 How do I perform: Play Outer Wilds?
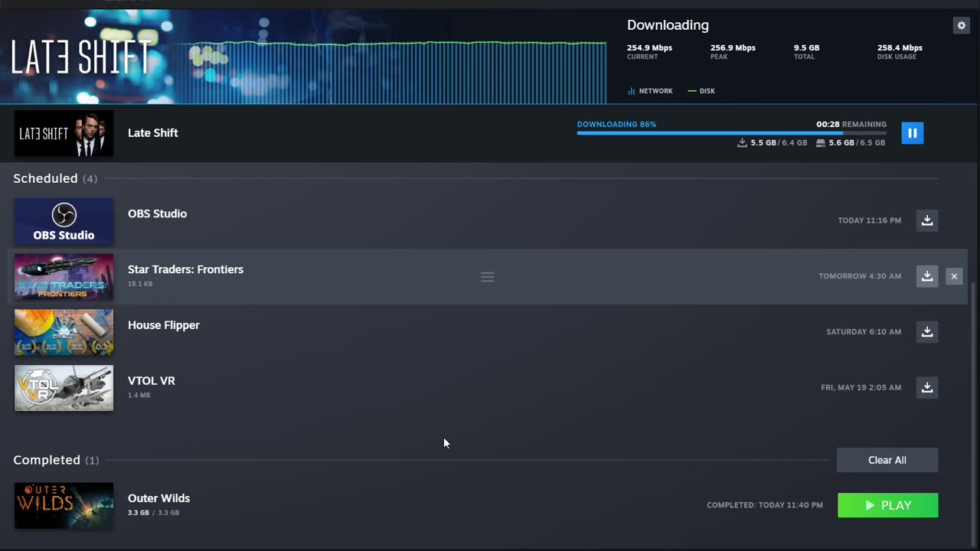887,505
